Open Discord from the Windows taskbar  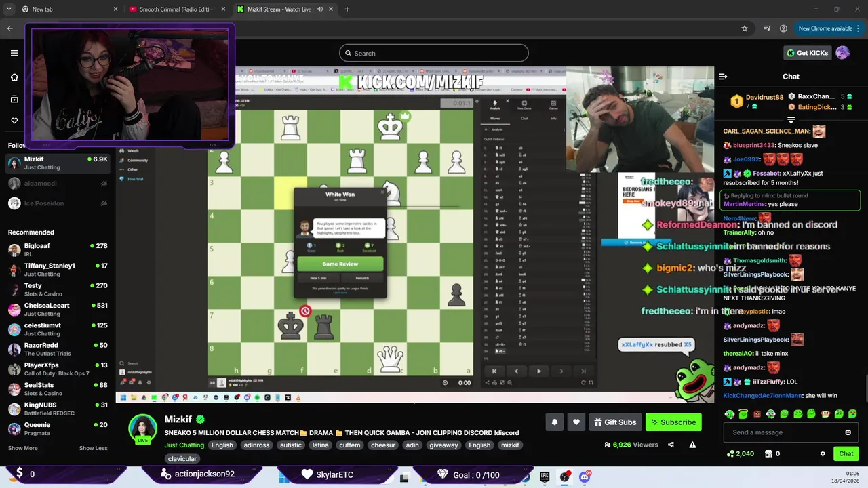pos(585,476)
